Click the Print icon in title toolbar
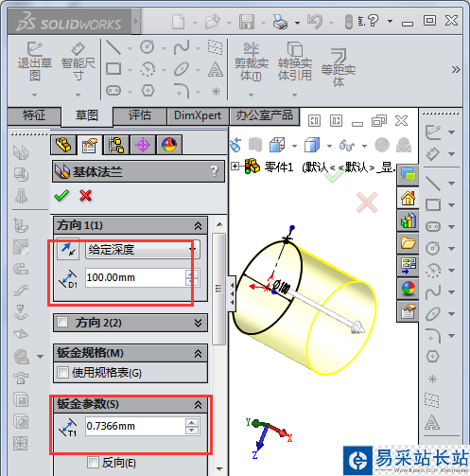This screenshot has height=476, width=470. 280,22
